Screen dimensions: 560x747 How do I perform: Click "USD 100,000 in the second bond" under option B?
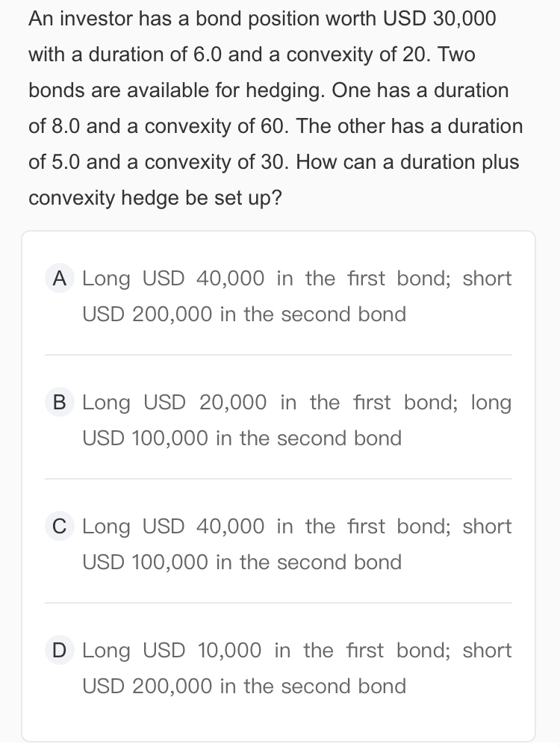242,438
